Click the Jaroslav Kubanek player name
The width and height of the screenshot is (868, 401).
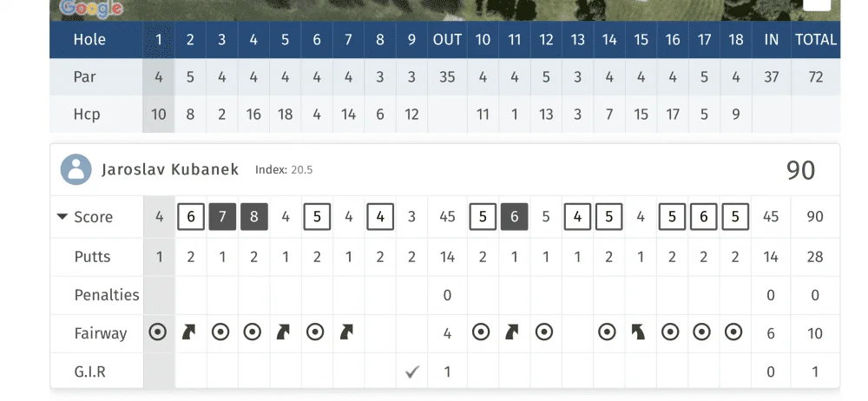click(170, 169)
